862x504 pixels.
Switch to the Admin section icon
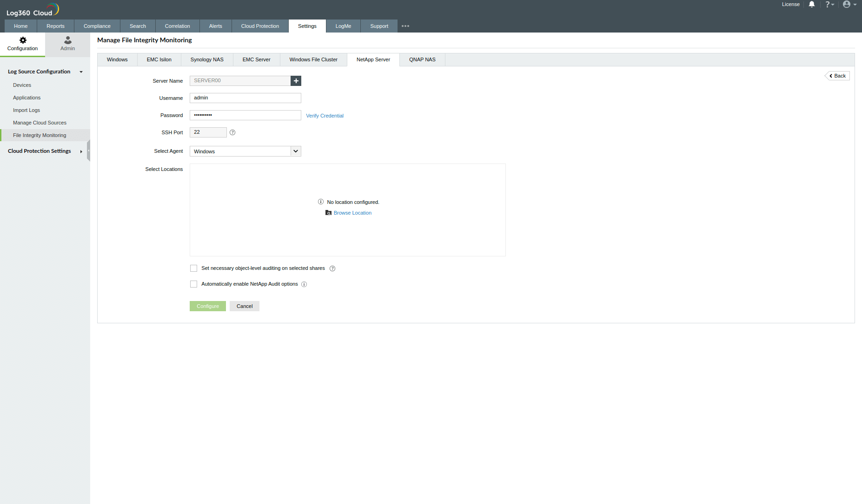coord(67,40)
